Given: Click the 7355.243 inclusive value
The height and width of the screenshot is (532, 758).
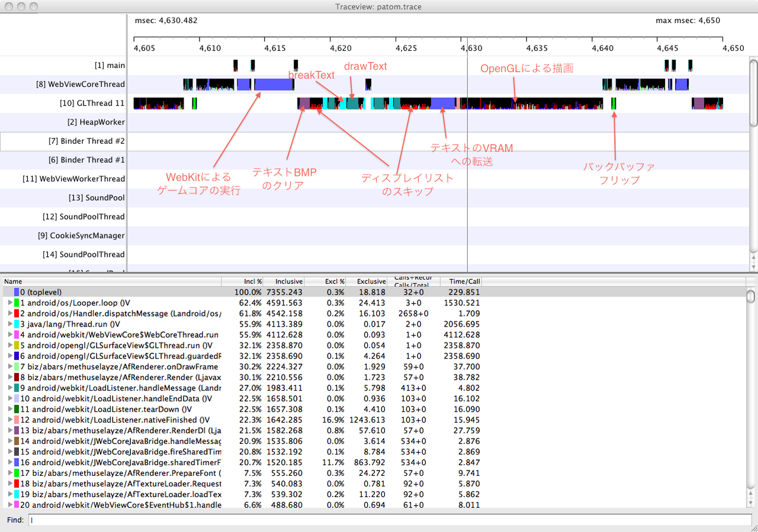Looking at the screenshot, I should tap(286, 292).
